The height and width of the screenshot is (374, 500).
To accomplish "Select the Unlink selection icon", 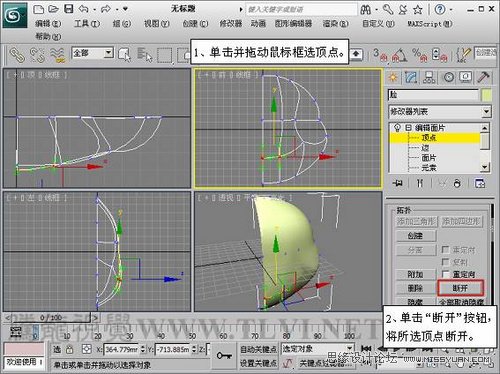I will [x=37, y=55].
